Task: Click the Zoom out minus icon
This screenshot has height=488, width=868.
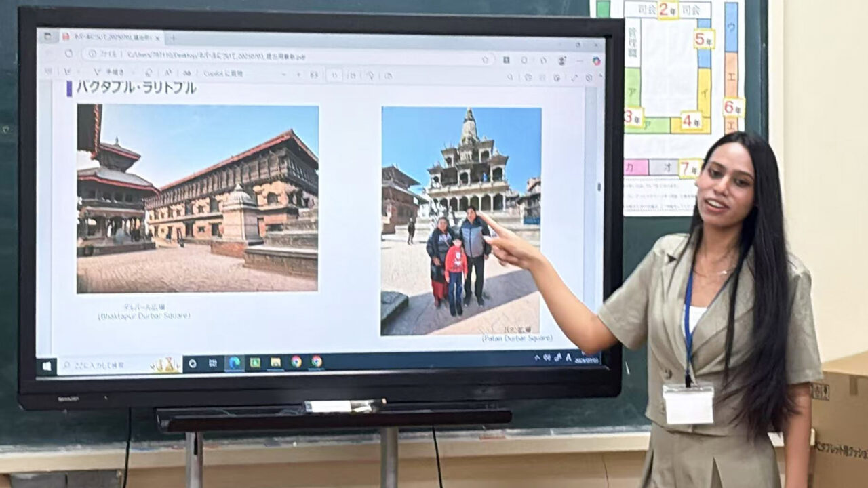Action: [x=283, y=75]
